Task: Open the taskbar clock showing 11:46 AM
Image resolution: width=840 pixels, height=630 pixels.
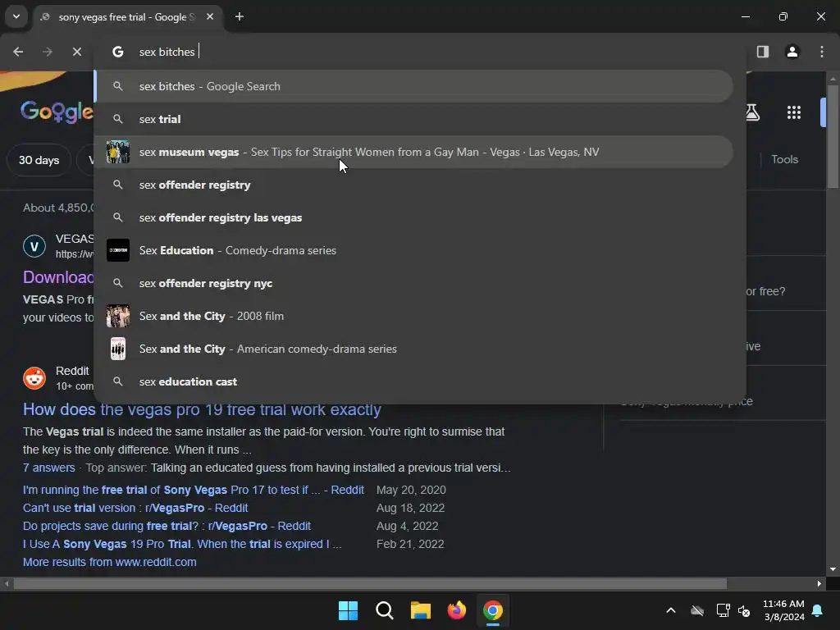Action: pyautogui.click(x=783, y=610)
